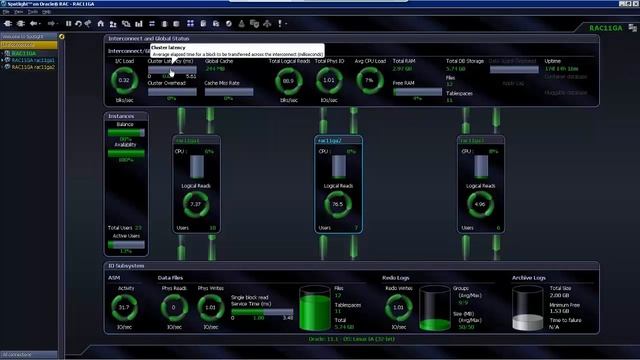
Task: Click the Oracle 11.1 Linux status text
Action: pyautogui.click(x=351, y=339)
